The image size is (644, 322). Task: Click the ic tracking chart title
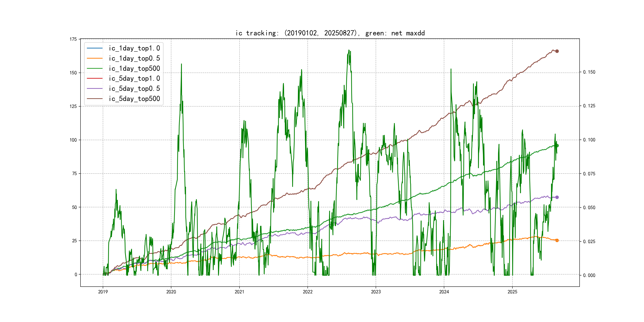point(330,33)
